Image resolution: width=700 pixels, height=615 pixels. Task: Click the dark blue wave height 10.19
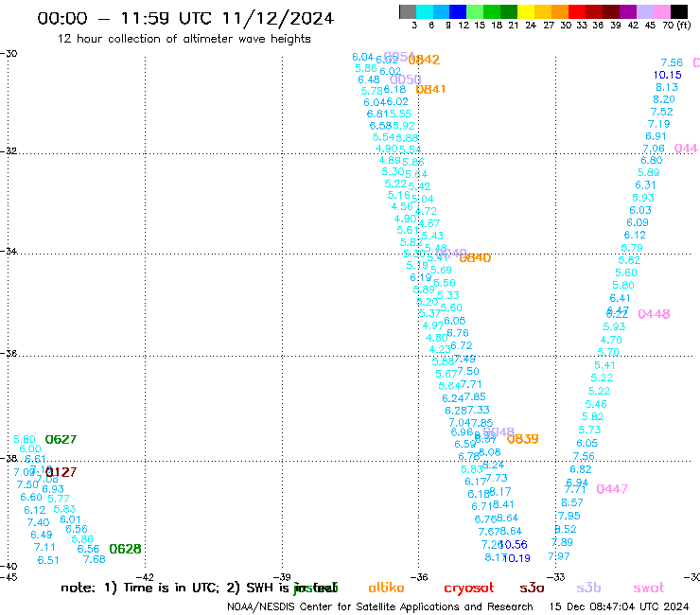click(517, 558)
